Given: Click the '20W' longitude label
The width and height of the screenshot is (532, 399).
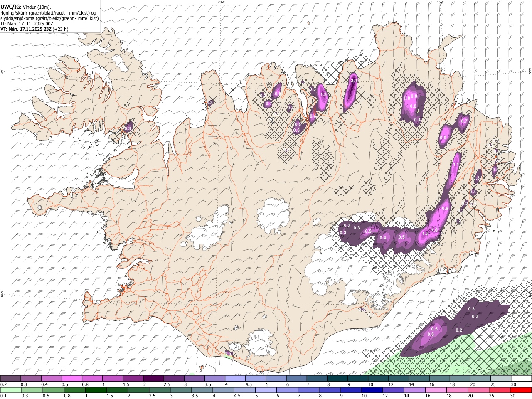Looking at the screenshot, I should [221, 2].
